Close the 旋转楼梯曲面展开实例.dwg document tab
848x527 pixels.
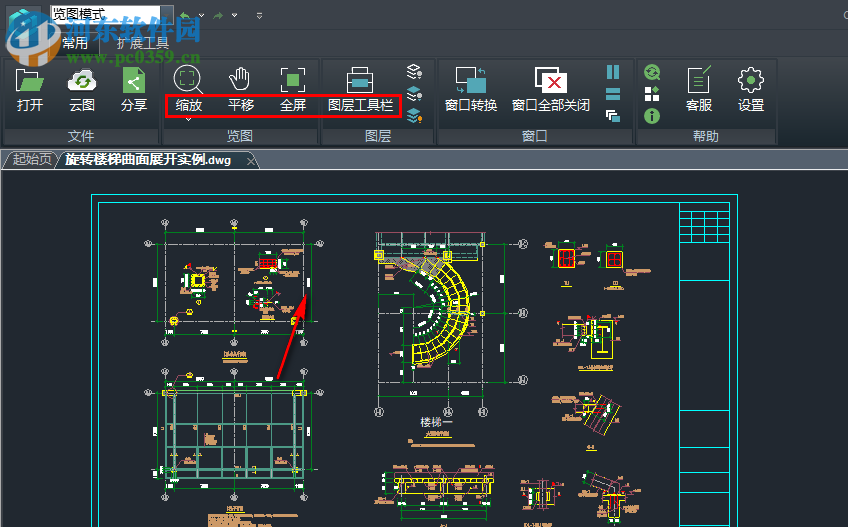pos(251,160)
